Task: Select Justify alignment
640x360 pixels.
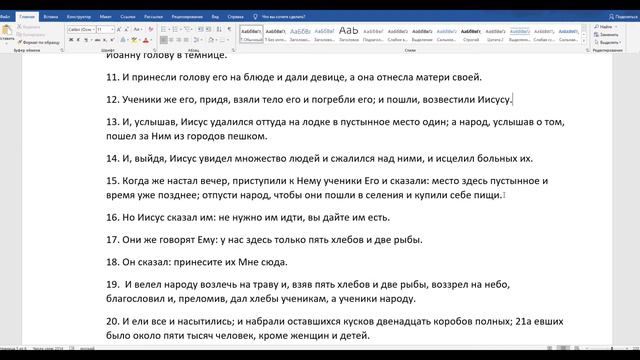Action: point(187,40)
